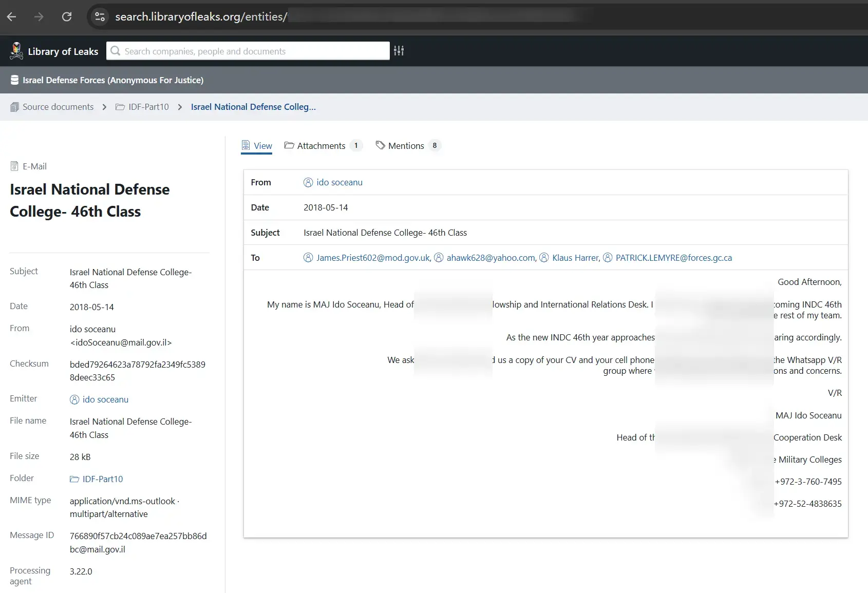Reload the page with the refresh icon
Image resolution: width=868 pixels, height=593 pixels.
click(67, 17)
